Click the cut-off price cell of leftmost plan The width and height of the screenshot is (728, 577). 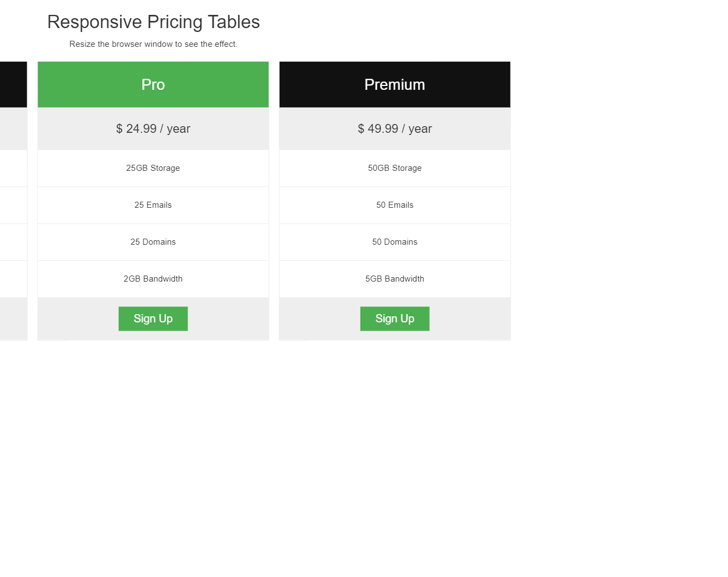pyautogui.click(x=13, y=128)
